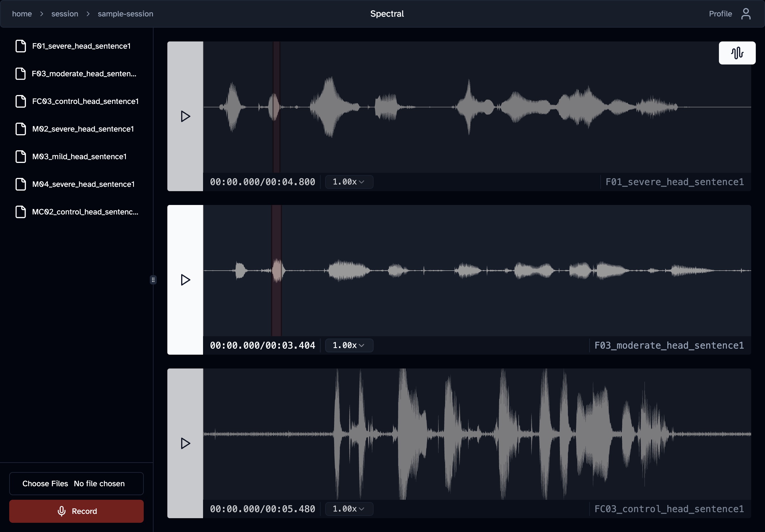
Task: Click the highlighted region in F03 waveform
Action: [277, 270]
